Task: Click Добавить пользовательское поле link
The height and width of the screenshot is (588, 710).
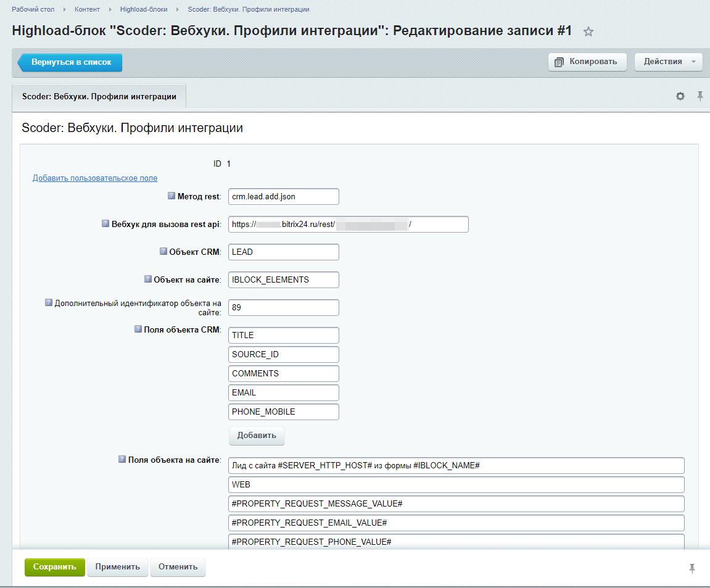Action: click(95, 178)
